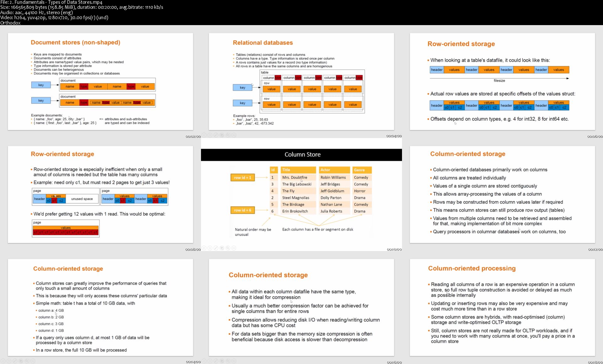Click the 'Orthodox' text in header
603x364 pixels.
tap(10, 23)
